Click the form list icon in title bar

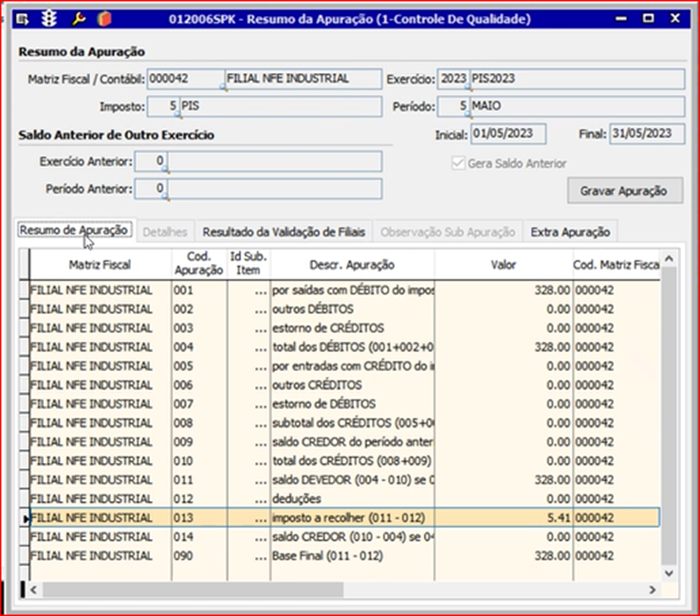[x=23, y=19]
